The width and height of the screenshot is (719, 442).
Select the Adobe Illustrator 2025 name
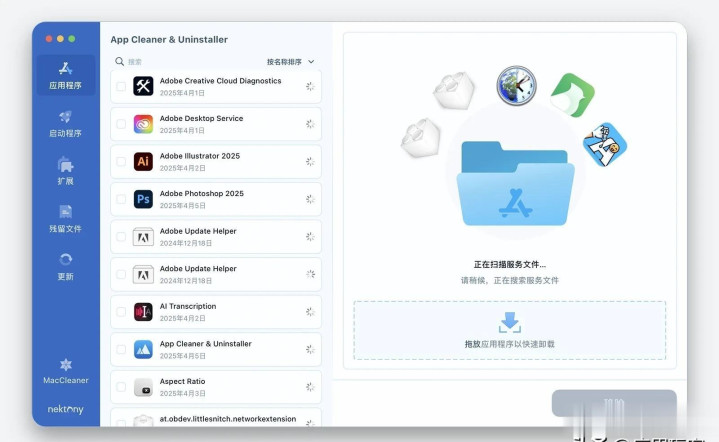point(199,156)
